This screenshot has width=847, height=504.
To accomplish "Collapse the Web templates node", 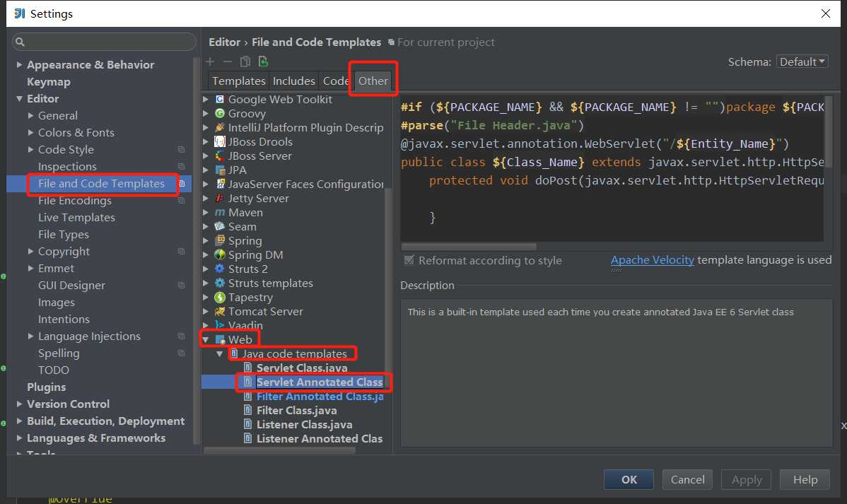I will coord(206,339).
